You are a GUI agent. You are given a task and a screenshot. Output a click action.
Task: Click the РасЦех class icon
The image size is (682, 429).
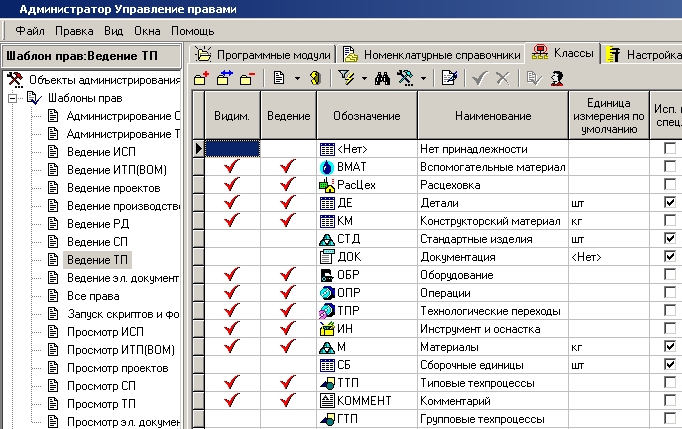click(x=327, y=185)
